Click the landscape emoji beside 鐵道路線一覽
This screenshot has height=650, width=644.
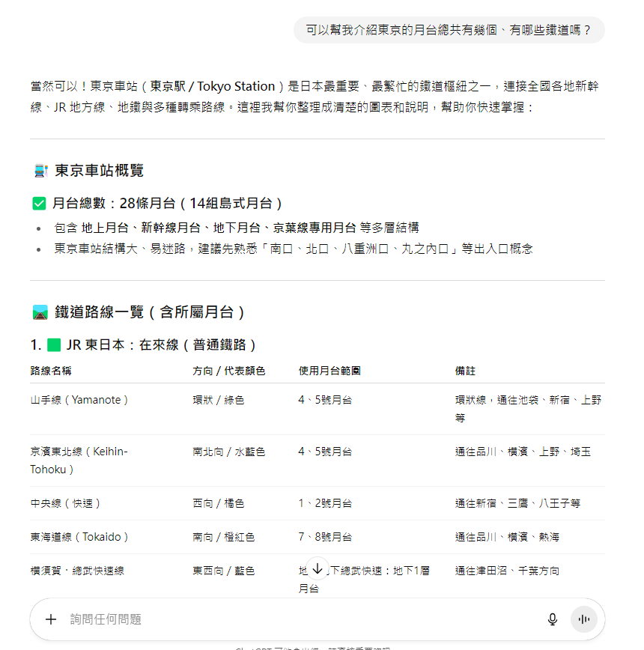pyautogui.click(x=40, y=312)
